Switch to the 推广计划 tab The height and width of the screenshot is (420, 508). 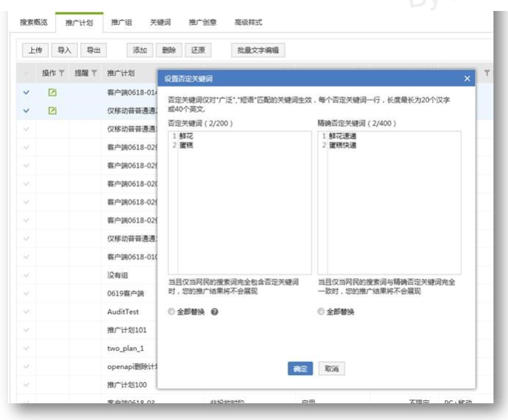pos(79,23)
